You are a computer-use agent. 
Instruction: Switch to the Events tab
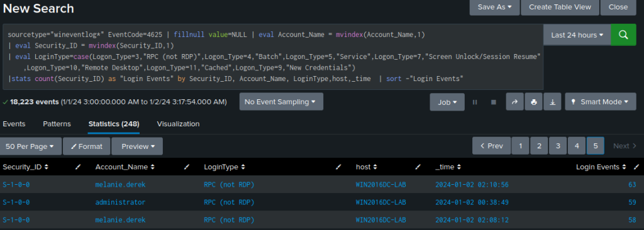point(14,124)
